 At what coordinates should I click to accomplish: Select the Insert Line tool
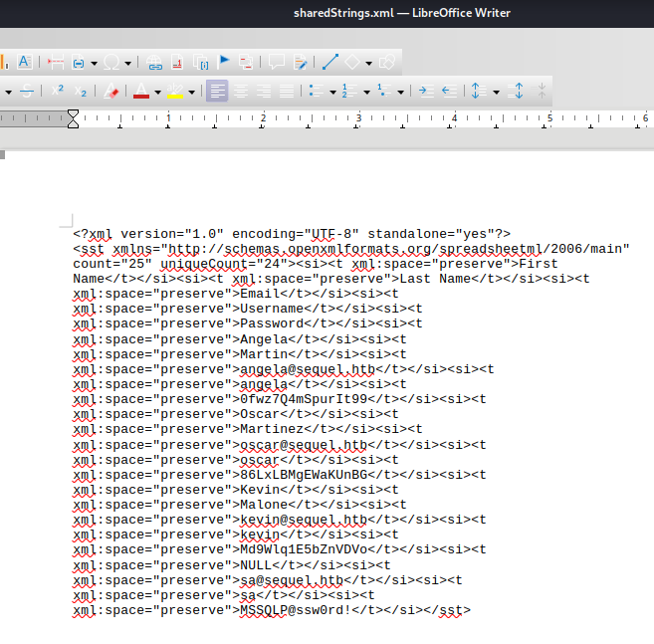[329, 62]
